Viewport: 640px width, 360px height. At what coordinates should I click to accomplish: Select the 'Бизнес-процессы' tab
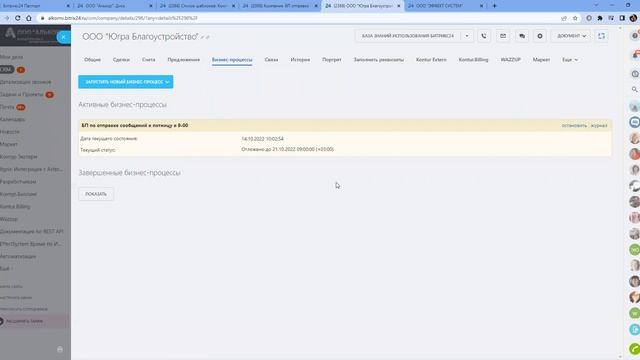click(232, 60)
